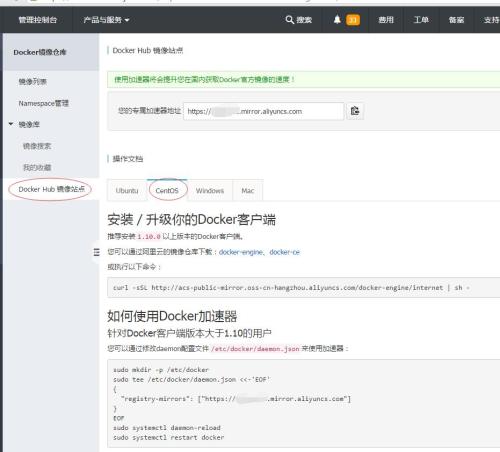Open the docker-engine download link
The image size is (500, 452).
pyautogui.click(x=241, y=252)
